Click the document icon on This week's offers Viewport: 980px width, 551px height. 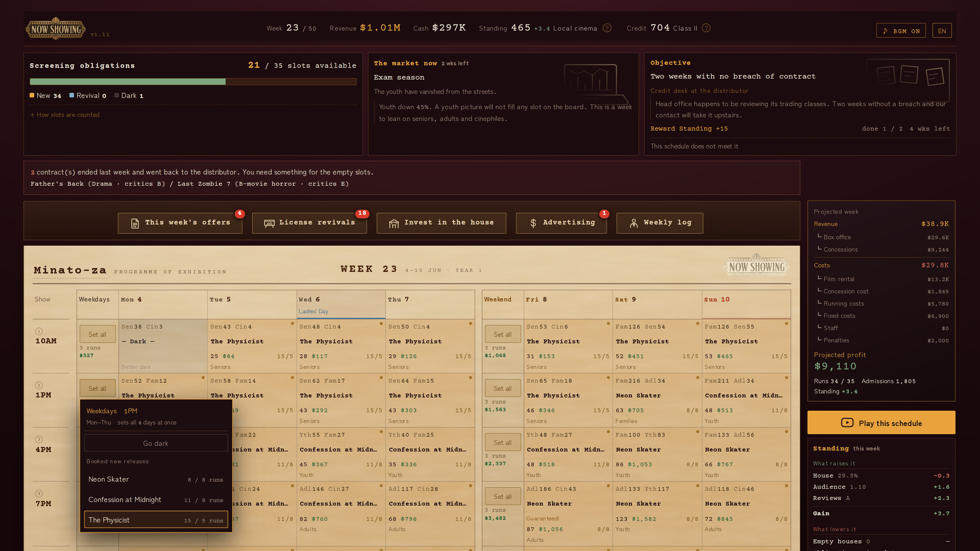point(135,223)
